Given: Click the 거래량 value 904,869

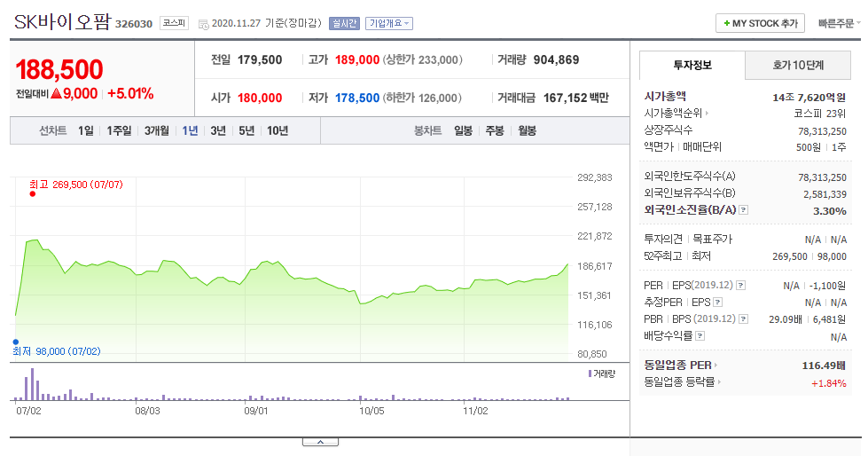Looking at the screenshot, I should 556,59.
